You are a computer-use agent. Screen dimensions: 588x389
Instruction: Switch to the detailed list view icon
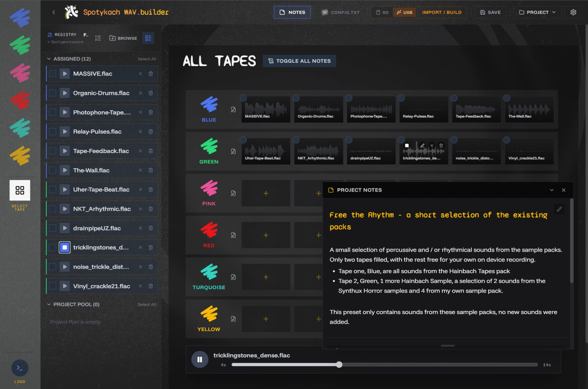coord(148,38)
